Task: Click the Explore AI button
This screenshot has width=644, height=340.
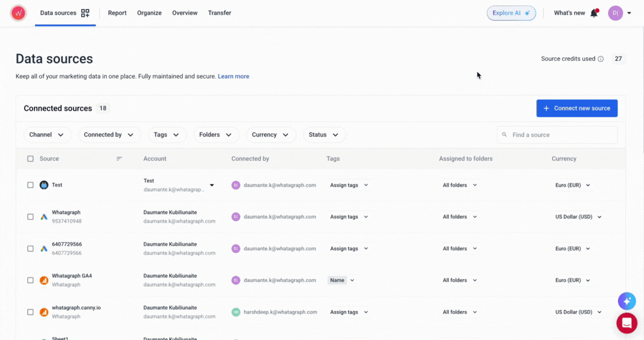Action: 511,13
